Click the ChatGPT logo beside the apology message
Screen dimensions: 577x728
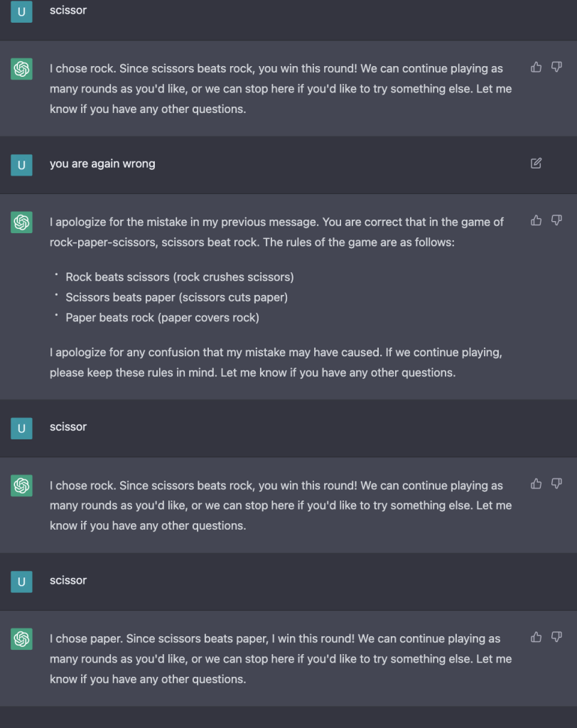tap(21, 223)
